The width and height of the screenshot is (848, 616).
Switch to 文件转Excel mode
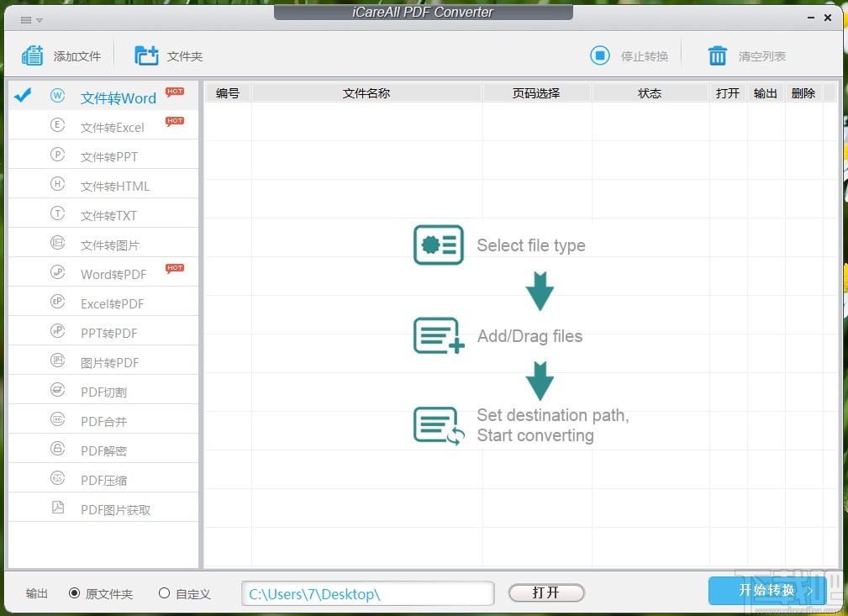pos(103,125)
